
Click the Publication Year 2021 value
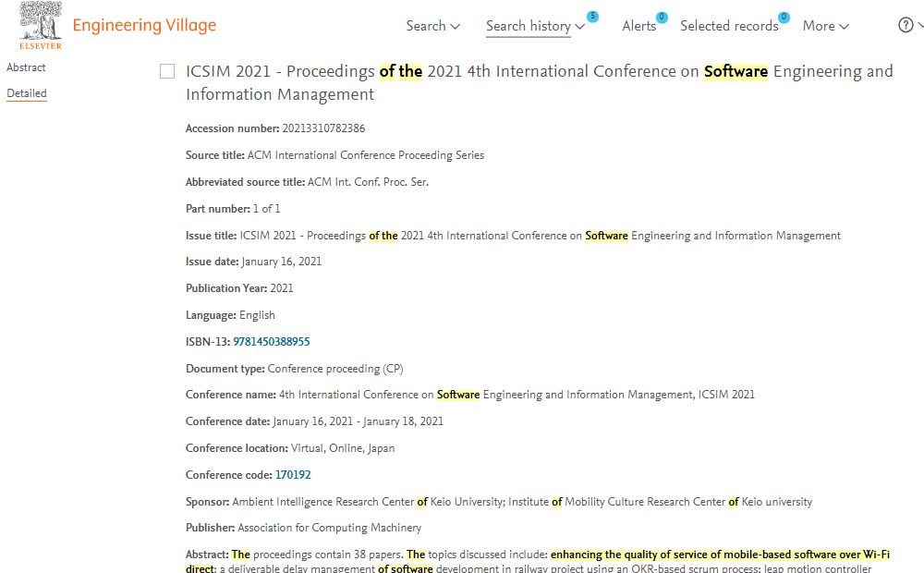click(282, 288)
